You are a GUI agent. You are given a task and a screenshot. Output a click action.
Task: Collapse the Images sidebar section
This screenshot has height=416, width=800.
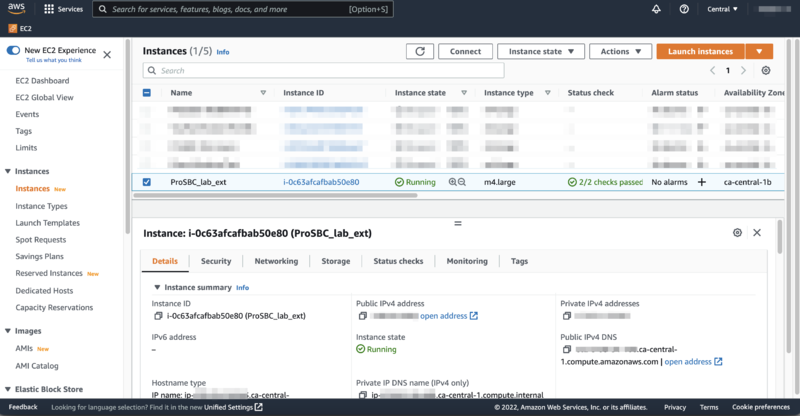click(8, 331)
